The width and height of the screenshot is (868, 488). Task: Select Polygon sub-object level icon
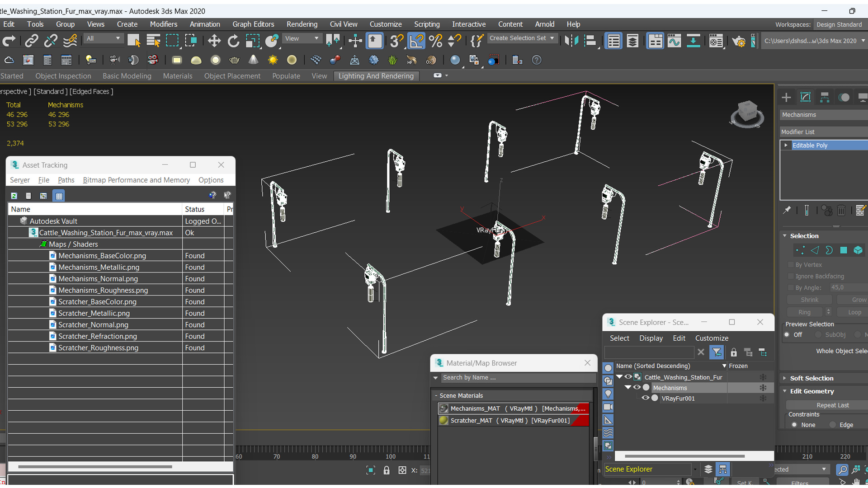point(844,250)
